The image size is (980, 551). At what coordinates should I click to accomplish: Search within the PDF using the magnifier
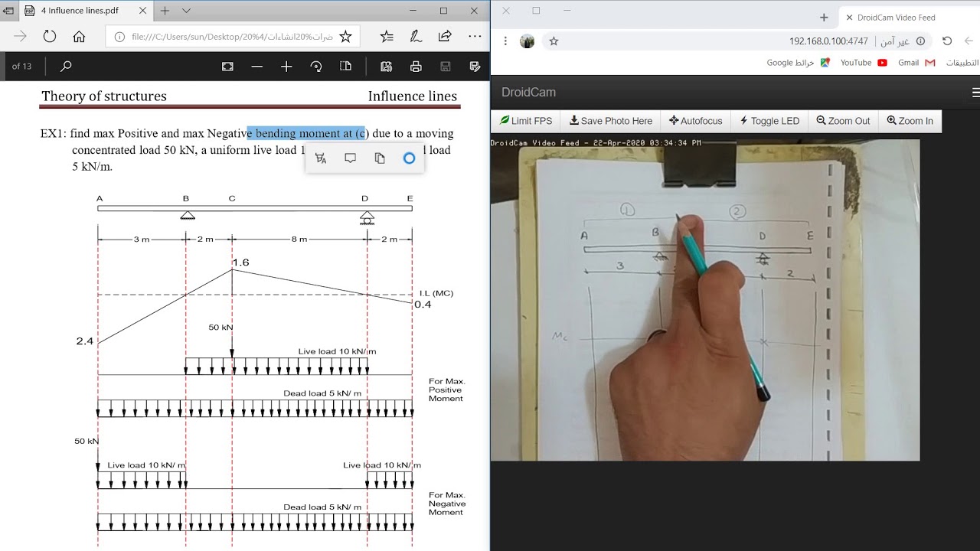(x=66, y=67)
